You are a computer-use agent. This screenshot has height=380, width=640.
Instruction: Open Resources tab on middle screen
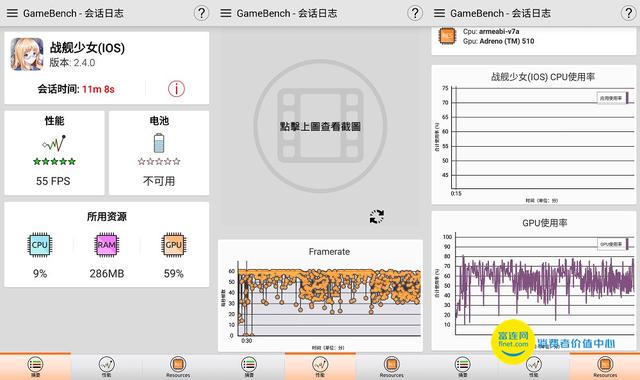[x=391, y=367]
